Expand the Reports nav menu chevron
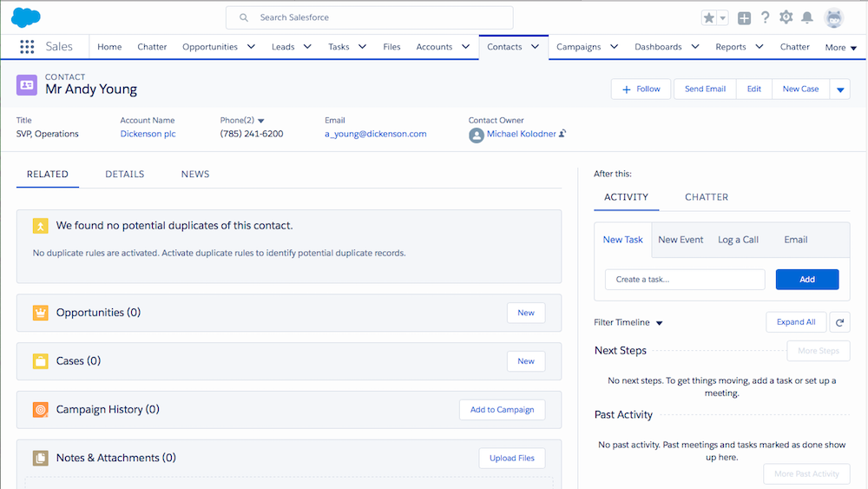The image size is (868, 489). pos(759,47)
